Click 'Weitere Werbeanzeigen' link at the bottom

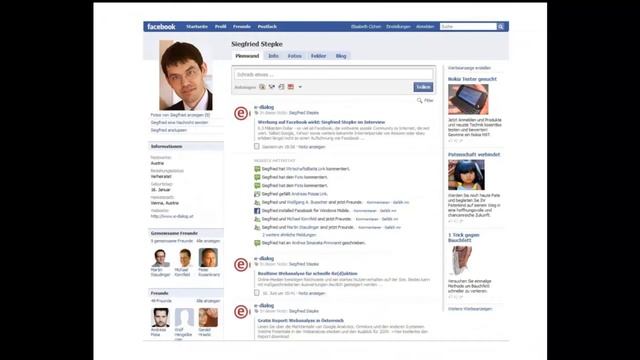tap(470, 309)
